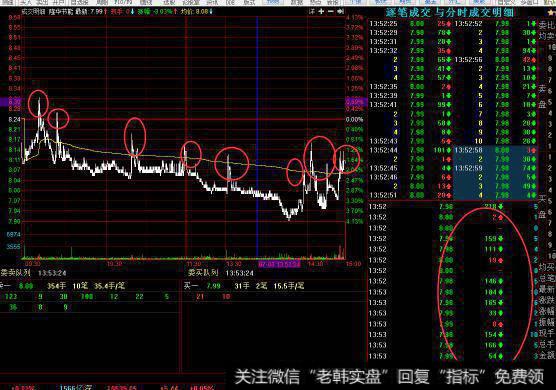Click the 买一 price 7.99
Image resolution: width=556 pixels, height=390 pixels.
coord(213,286)
